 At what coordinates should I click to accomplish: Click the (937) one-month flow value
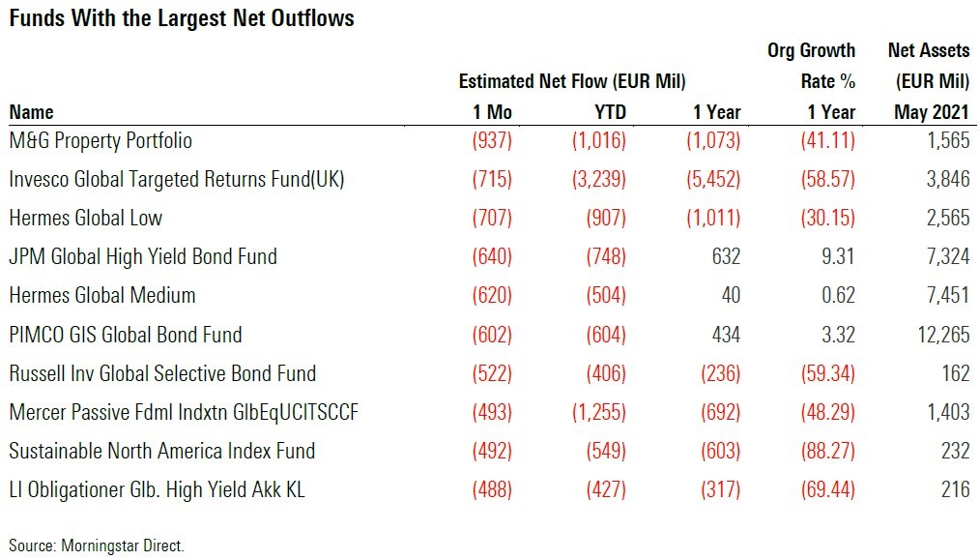(x=491, y=141)
